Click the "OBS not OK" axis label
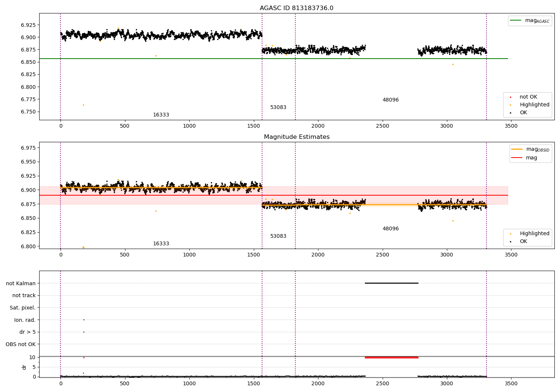The image size is (560, 392). click(x=21, y=344)
